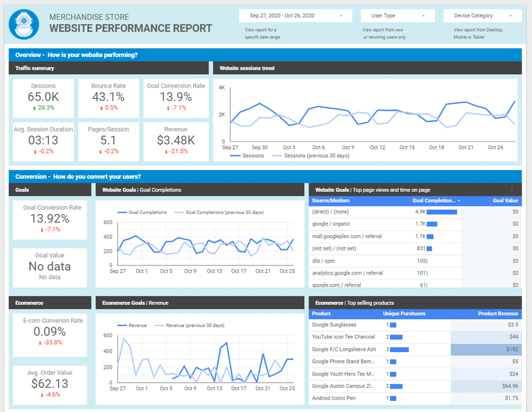This screenshot has width=532, height=412.
Task: Sort products by Product Revenue header
Action: click(498, 314)
